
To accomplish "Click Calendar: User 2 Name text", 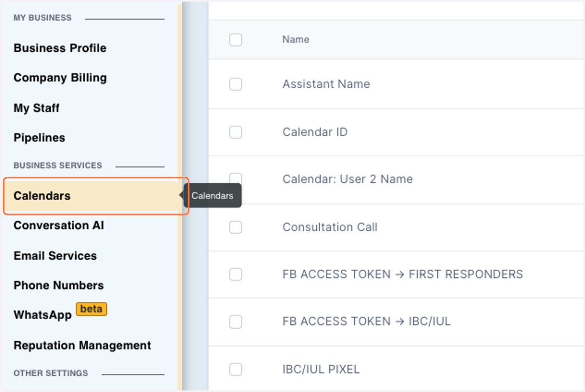I will (x=348, y=179).
